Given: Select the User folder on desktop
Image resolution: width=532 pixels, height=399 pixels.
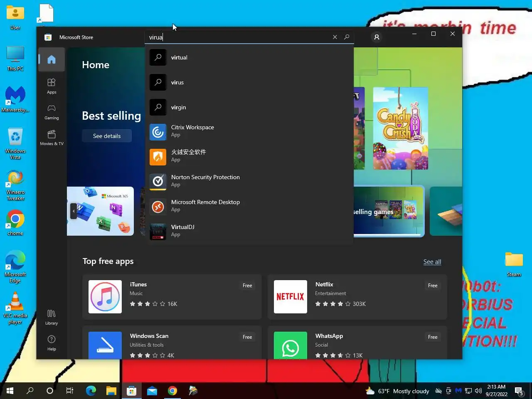Looking at the screenshot, I should 15,18.
